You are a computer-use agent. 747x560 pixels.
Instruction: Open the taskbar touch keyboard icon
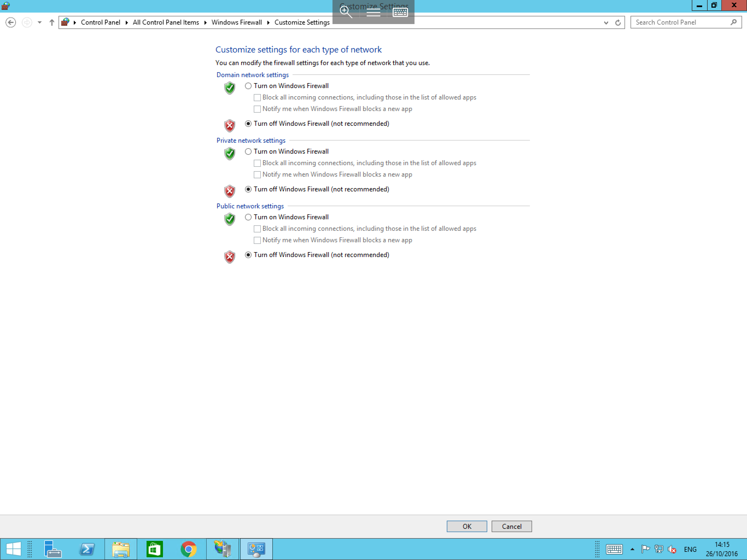(x=614, y=549)
